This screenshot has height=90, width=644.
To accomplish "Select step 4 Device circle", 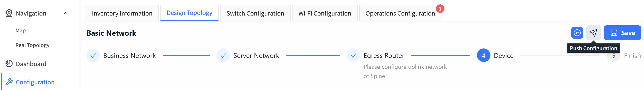I will [x=483, y=55].
